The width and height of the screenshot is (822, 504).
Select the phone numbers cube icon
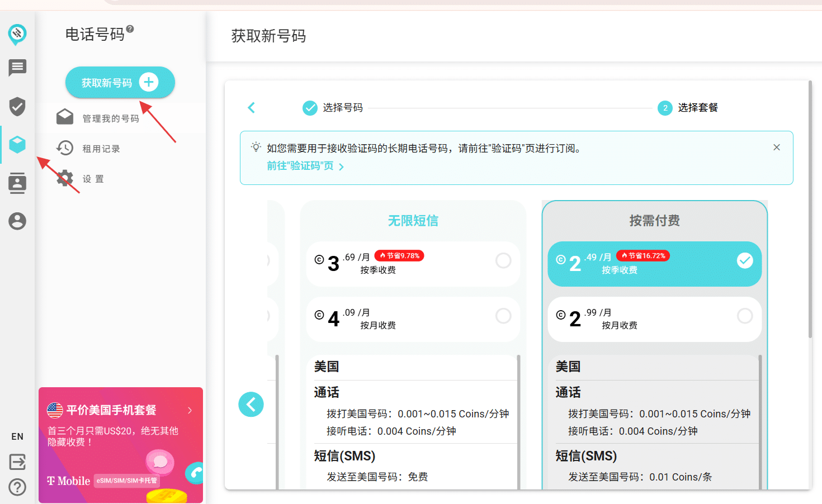tap(17, 144)
